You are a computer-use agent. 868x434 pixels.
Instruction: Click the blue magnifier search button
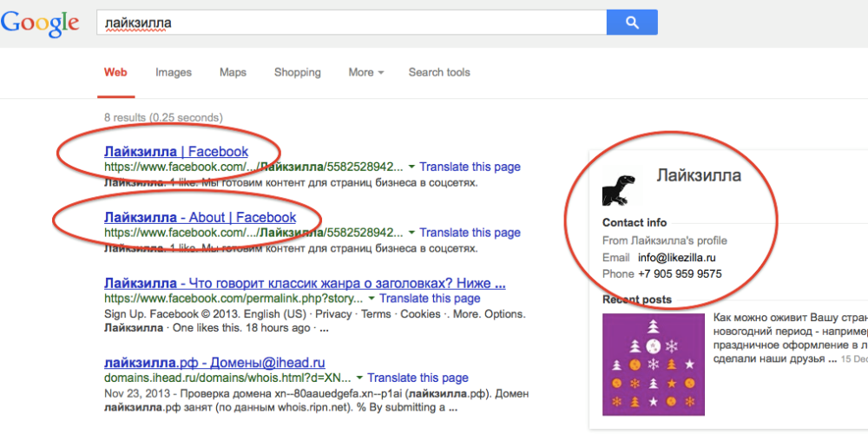pos(632,23)
